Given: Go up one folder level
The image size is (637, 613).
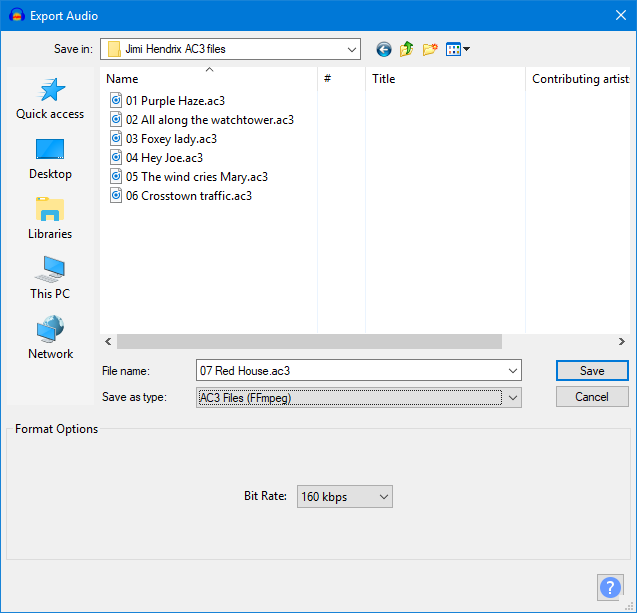Looking at the screenshot, I should pyautogui.click(x=406, y=49).
